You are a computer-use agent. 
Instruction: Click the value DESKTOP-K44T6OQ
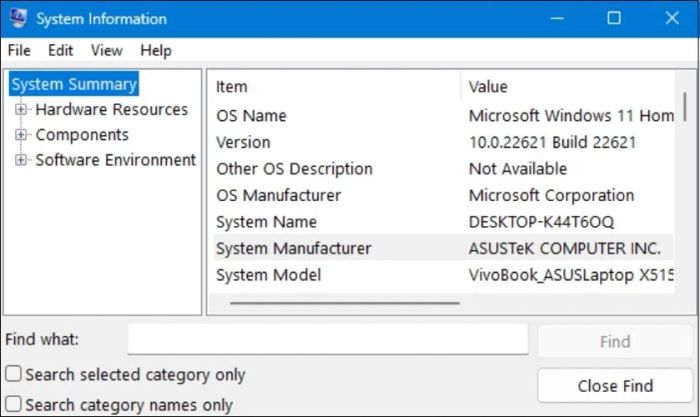click(x=541, y=222)
